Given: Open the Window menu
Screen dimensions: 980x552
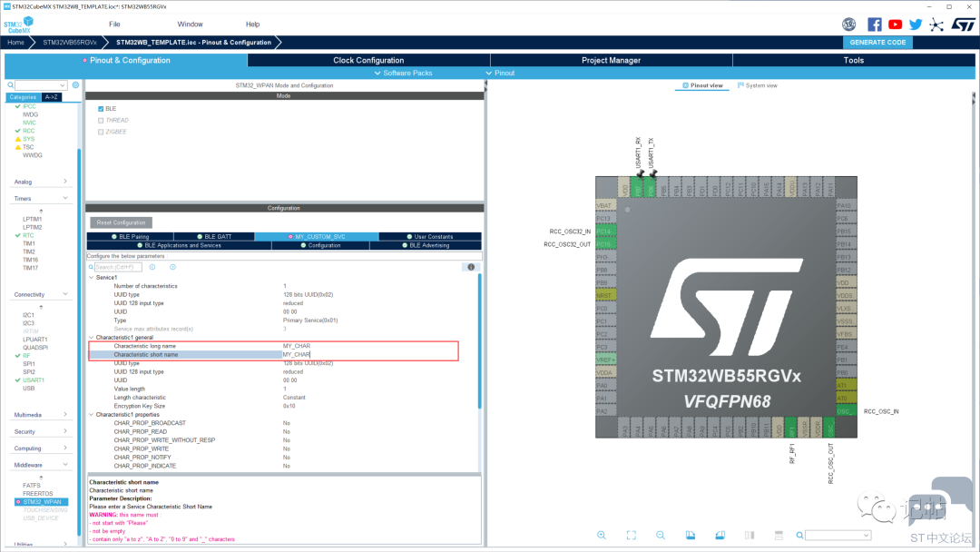Looking at the screenshot, I should [x=190, y=25].
